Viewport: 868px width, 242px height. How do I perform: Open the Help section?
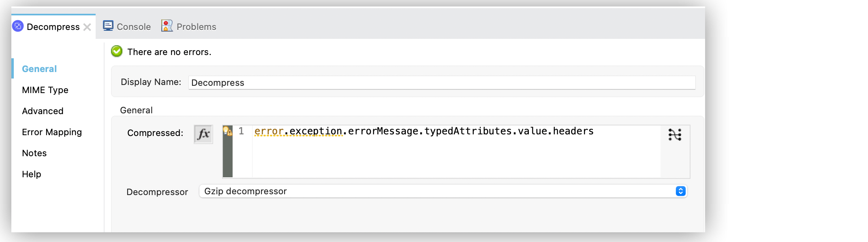(31, 174)
